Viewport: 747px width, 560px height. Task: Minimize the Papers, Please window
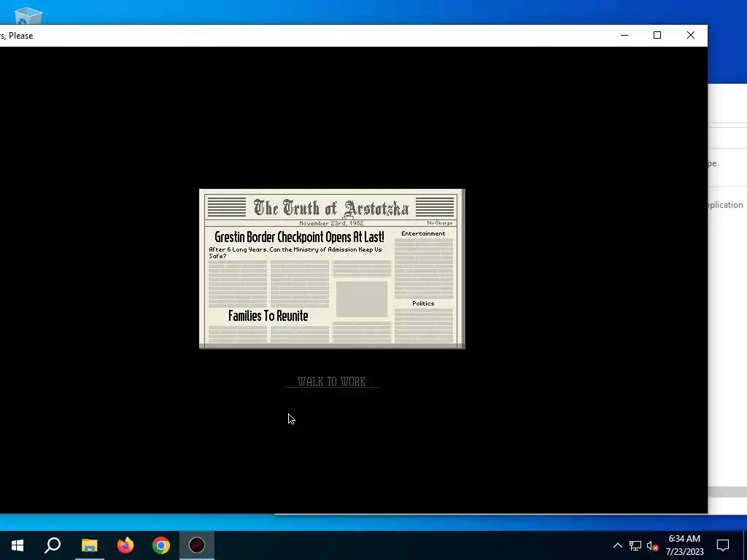[624, 35]
